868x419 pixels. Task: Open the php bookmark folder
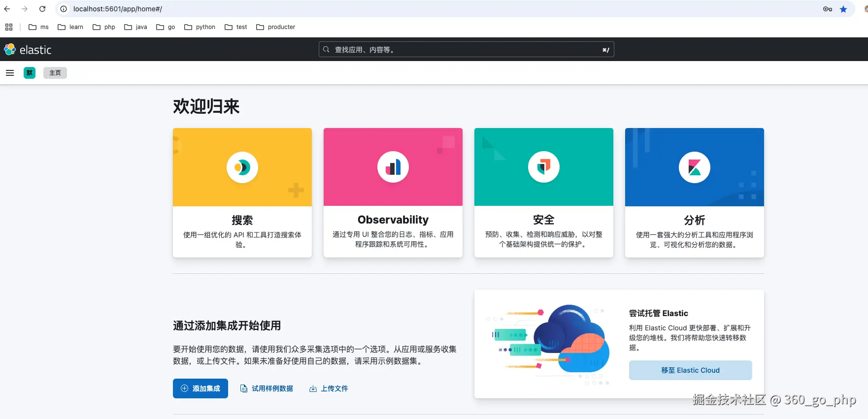(x=104, y=27)
